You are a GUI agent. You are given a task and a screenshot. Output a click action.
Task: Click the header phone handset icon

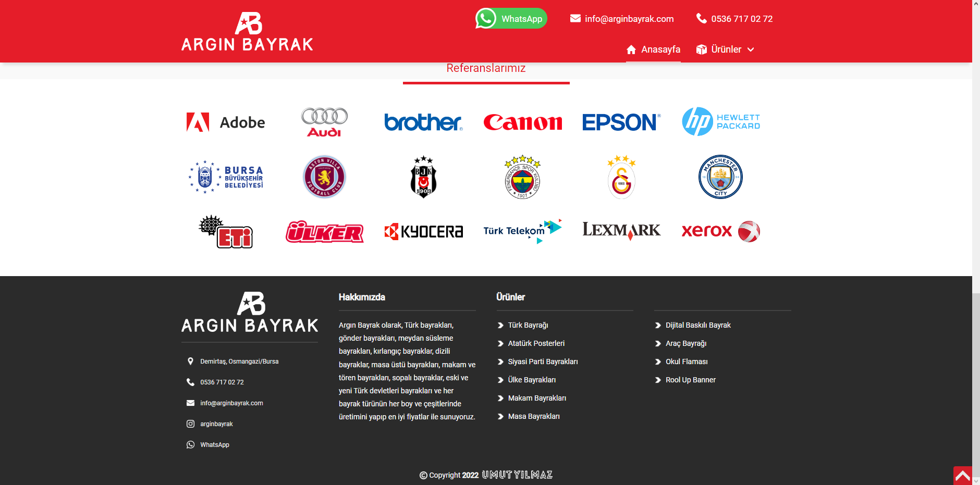click(x=702, y=19)
